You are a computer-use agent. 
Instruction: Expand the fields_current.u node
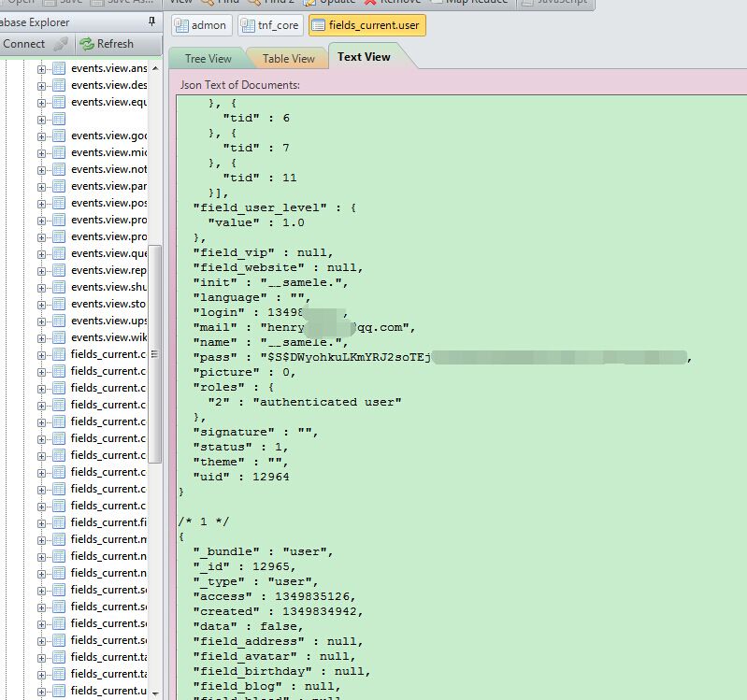point(41,692)
